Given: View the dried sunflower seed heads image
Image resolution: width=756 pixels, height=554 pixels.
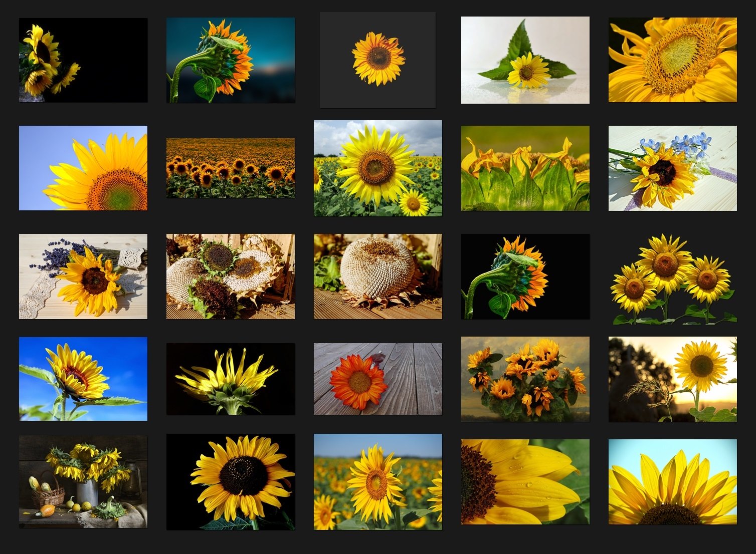Looking at the screenshot, I should (231, 275).
